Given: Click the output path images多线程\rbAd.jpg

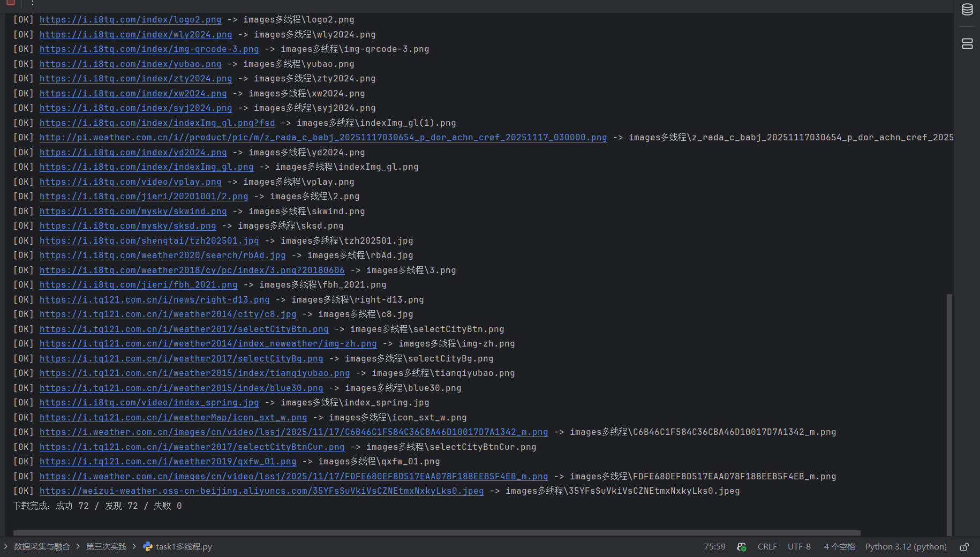Looking at the screenshot, I should pyautogui.click(x=360, y=255).
